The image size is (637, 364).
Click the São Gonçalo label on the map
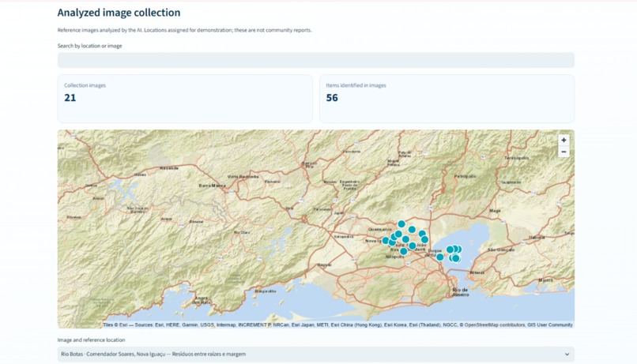(x=501, y=250)
